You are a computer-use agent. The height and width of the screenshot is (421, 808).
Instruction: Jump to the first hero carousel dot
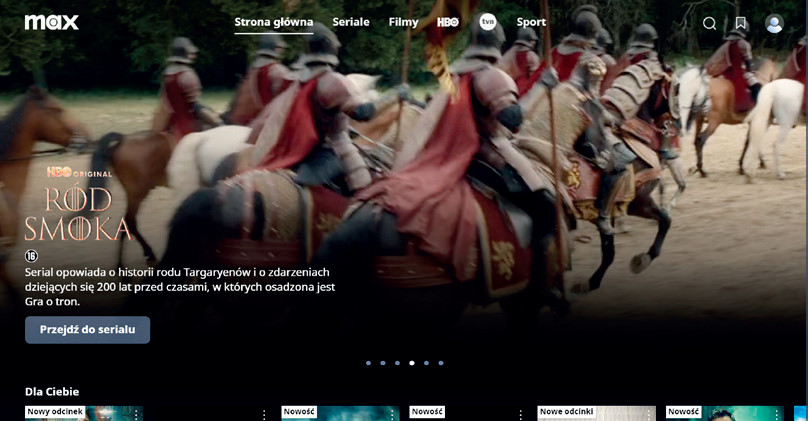(368, 363)
